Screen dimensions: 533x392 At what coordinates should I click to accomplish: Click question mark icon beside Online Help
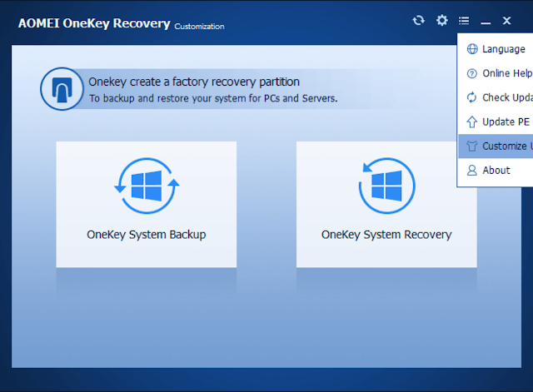click(x=472, y=73)
